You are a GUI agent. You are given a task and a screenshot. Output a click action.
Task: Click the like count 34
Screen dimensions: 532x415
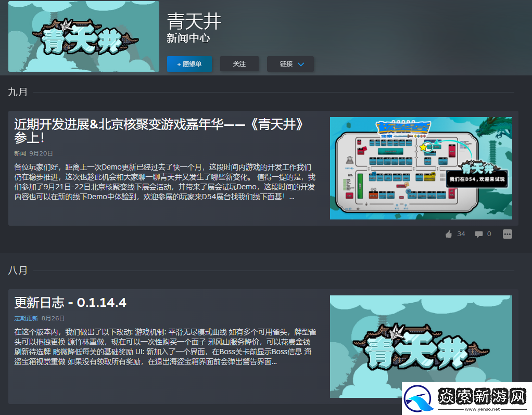tap(461, 234)
